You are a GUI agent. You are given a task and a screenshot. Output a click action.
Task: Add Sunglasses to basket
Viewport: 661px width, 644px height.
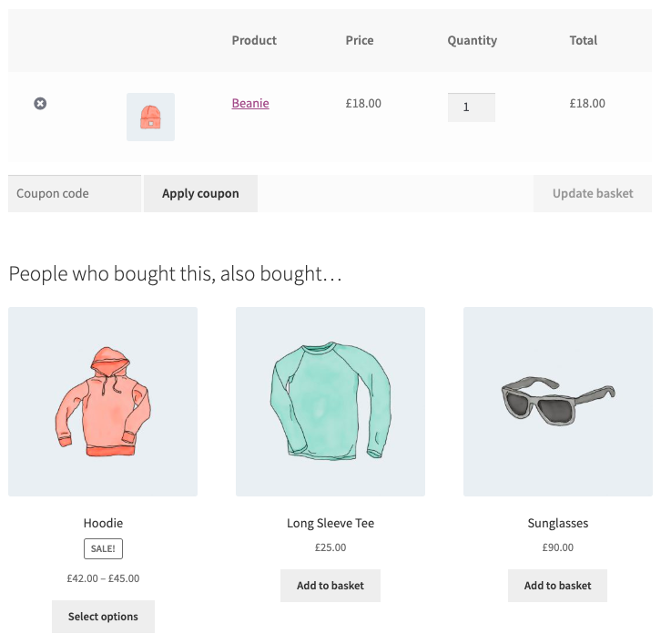[558, 586]
